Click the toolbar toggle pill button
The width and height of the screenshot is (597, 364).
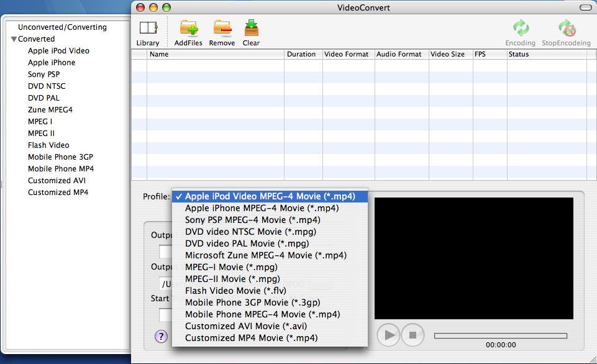[x=586, y=7]
